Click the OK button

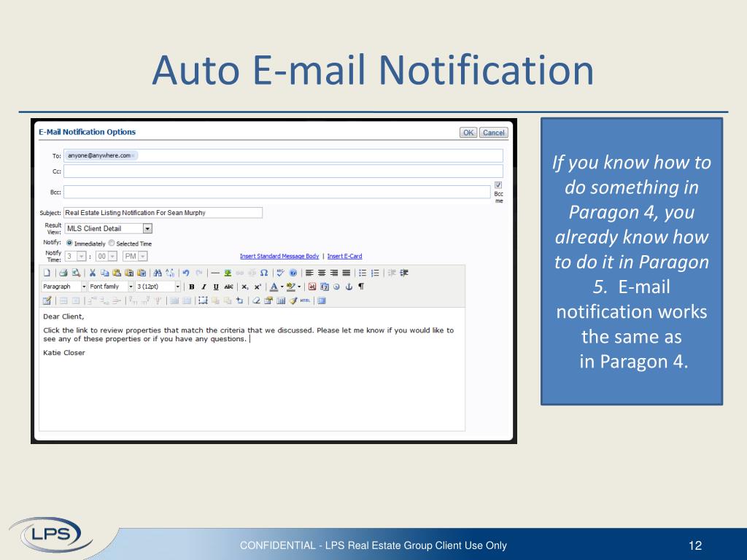[468, 133]
